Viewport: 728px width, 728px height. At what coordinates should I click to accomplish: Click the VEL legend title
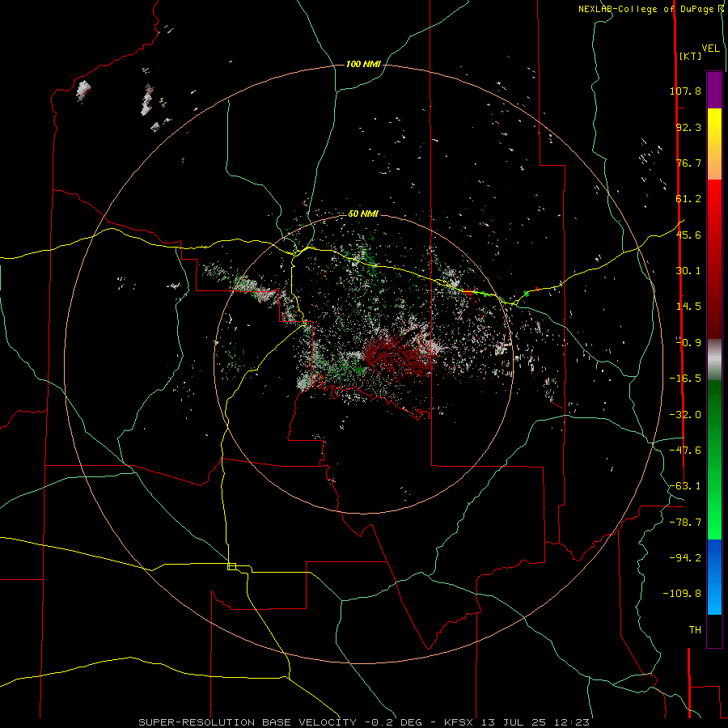(710, 49)
